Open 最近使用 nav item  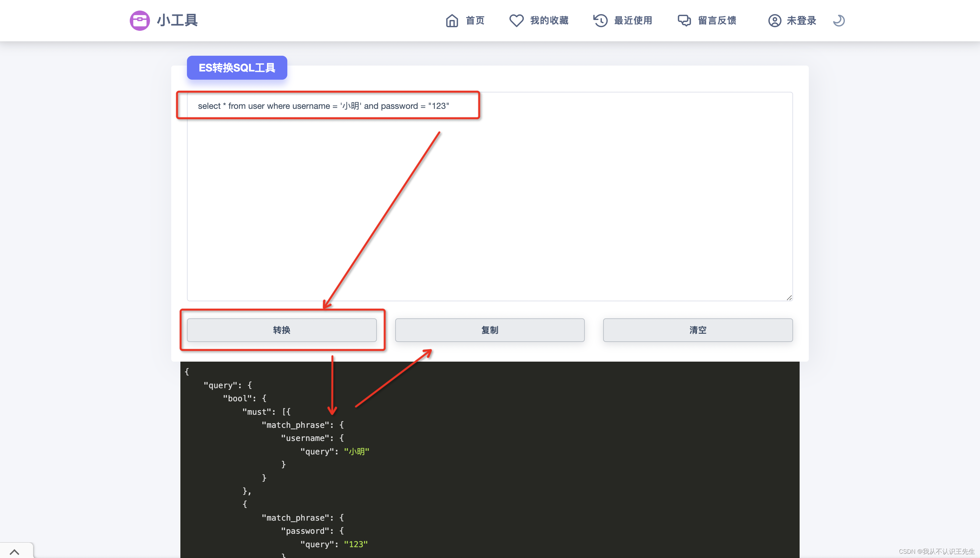(633, 20)
